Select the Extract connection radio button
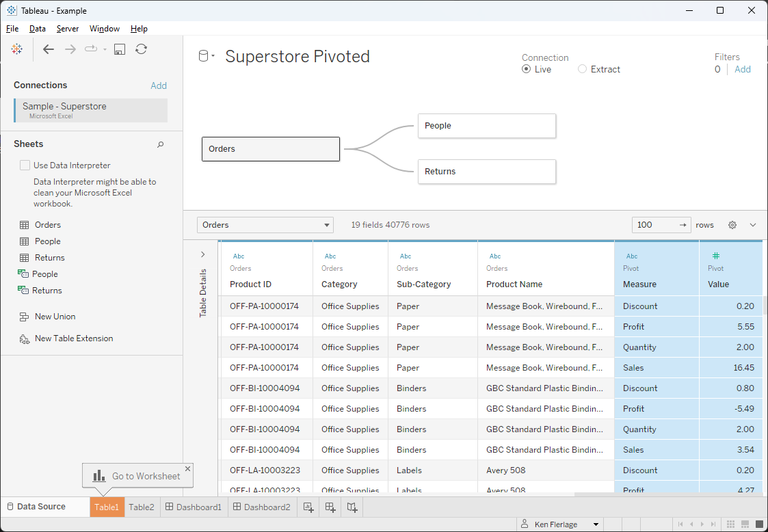The image size is (768, 532). 582,69
